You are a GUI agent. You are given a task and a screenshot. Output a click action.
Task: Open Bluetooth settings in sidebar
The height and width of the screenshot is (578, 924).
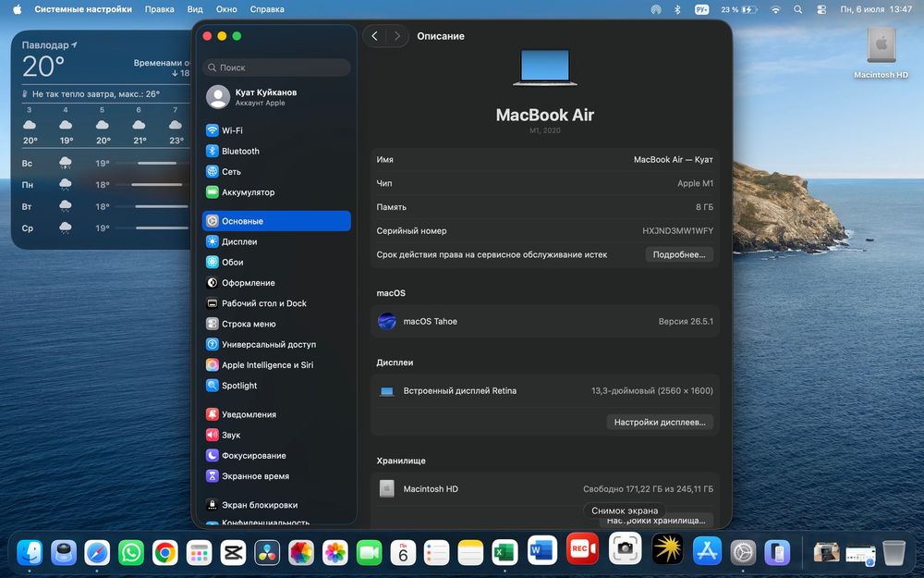tap(276, 151)
